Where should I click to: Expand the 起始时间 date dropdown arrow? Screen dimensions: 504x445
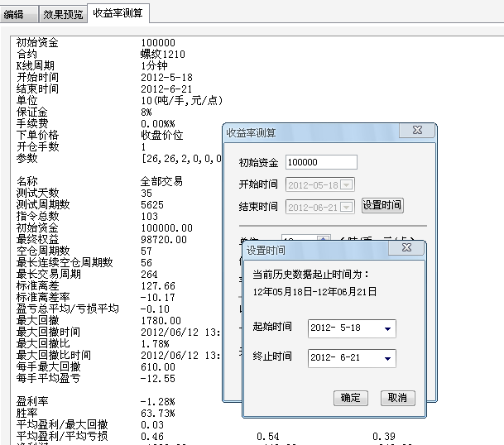click(x=387, y=328)
